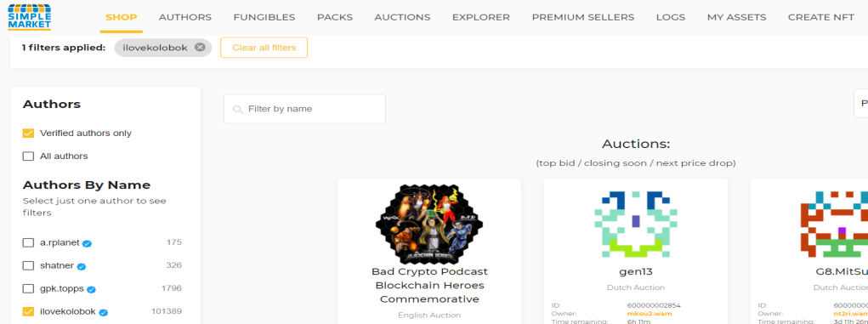This screenshot has width=868, height=324.
Task: Open the G8.MitSu pixel art thumbnail
Action: pos(834,225)
